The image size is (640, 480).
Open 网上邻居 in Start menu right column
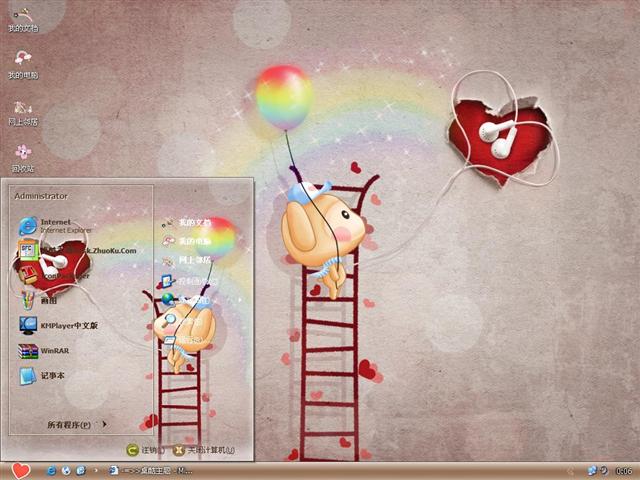(186, 260)
